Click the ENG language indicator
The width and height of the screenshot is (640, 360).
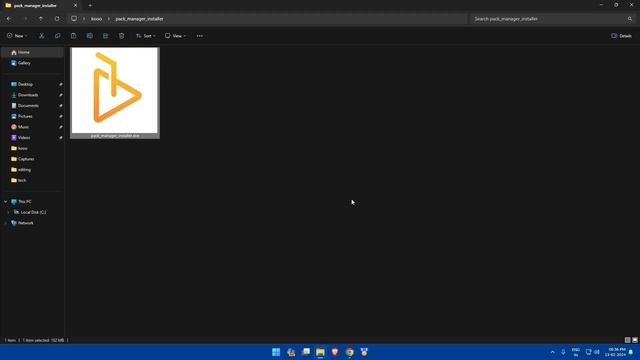(x=576, y=352)
